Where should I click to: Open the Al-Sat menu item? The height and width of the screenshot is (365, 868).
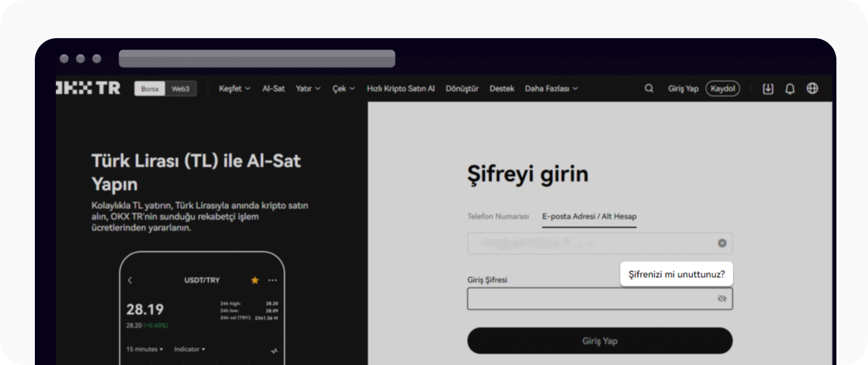click(x=273, y=88)
